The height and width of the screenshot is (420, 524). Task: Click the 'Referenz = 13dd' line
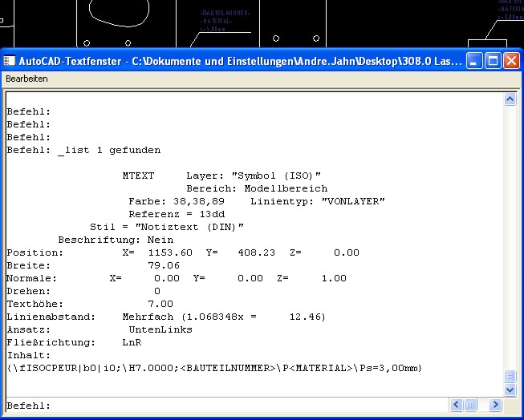(177, 214)
